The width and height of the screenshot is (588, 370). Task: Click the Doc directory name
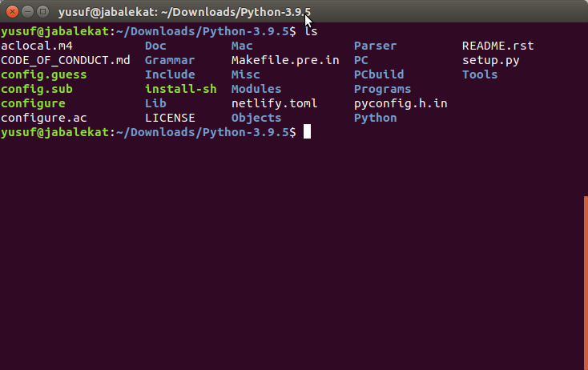point(155,46)
